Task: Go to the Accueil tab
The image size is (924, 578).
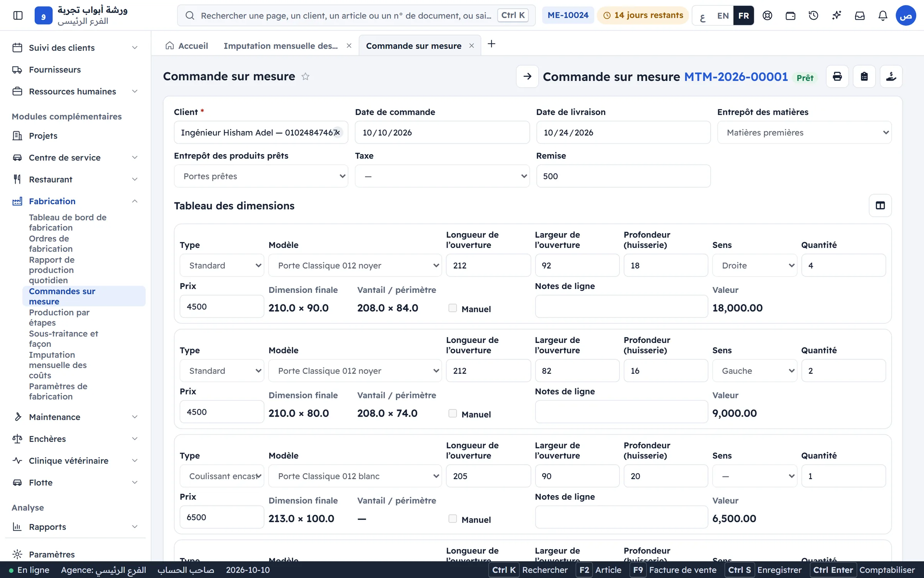Action: click(187, 46)
